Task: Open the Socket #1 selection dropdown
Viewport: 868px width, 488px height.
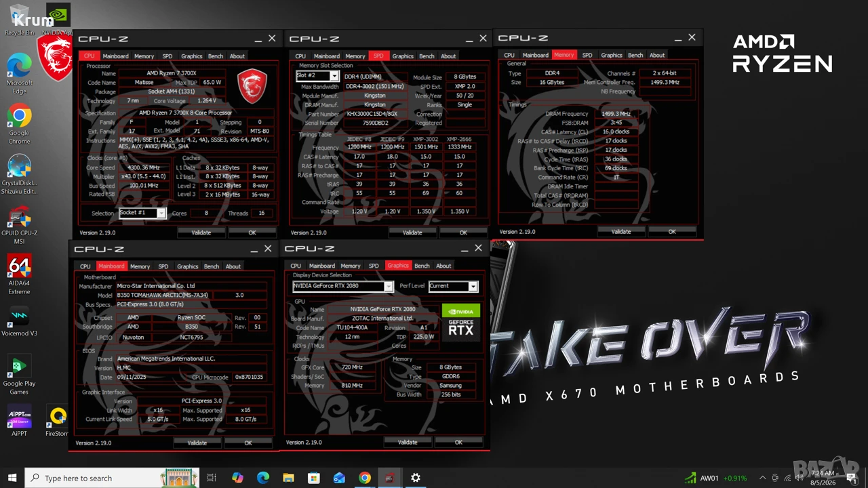Action: point(142,213)
